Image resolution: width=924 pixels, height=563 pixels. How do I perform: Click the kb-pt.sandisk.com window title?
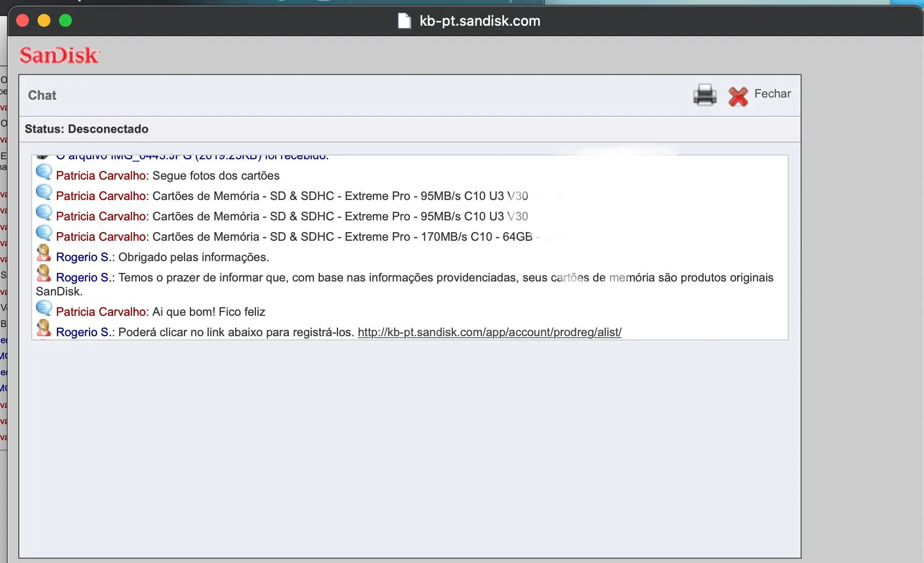click(x=480, y=21)
